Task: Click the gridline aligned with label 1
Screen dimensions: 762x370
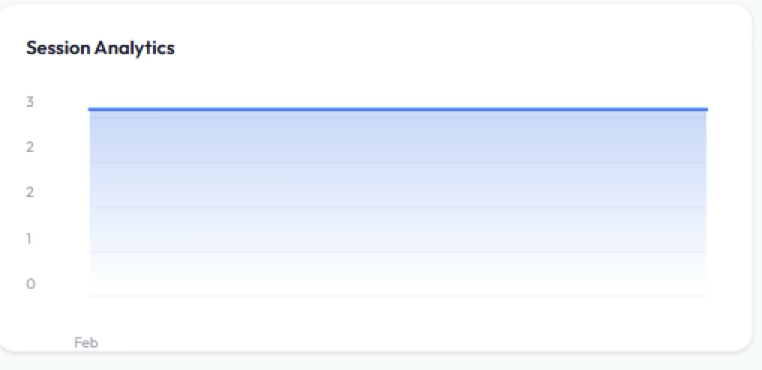Action: coord(398,251)
